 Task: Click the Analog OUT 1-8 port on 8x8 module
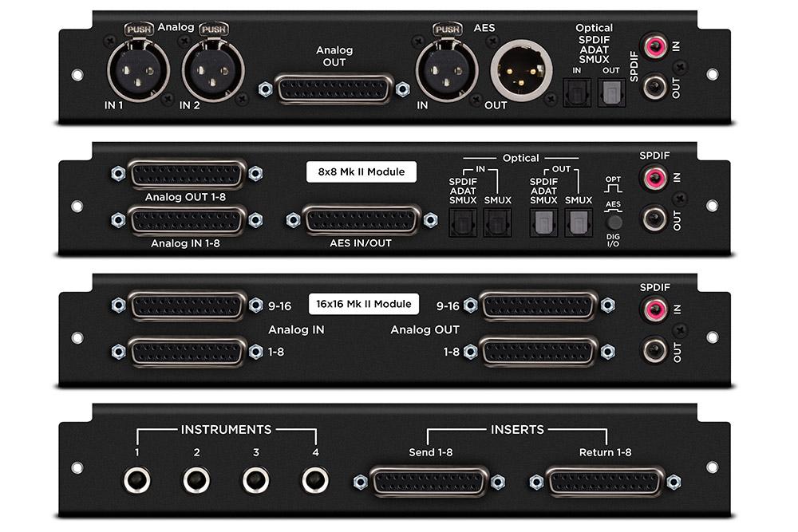tap(187, 174)
